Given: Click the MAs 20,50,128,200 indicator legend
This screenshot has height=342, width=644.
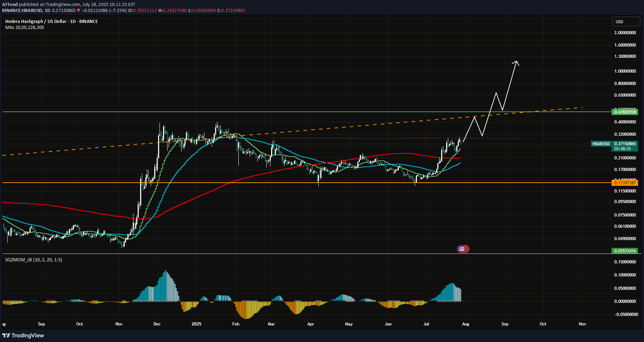Looking at the screenshot, I should [25, 27].
